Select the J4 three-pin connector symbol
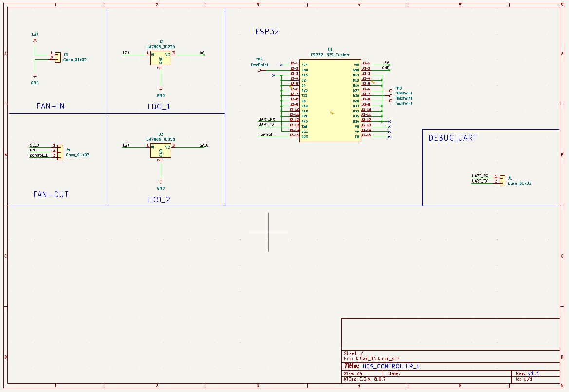Screen dimensions: 569x392 point(60,151)
